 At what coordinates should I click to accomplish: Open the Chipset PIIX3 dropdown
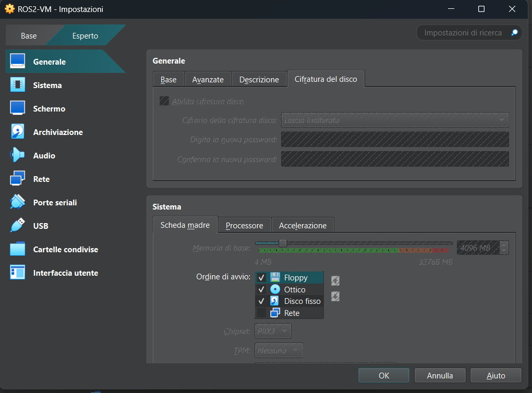coord(273,331)
